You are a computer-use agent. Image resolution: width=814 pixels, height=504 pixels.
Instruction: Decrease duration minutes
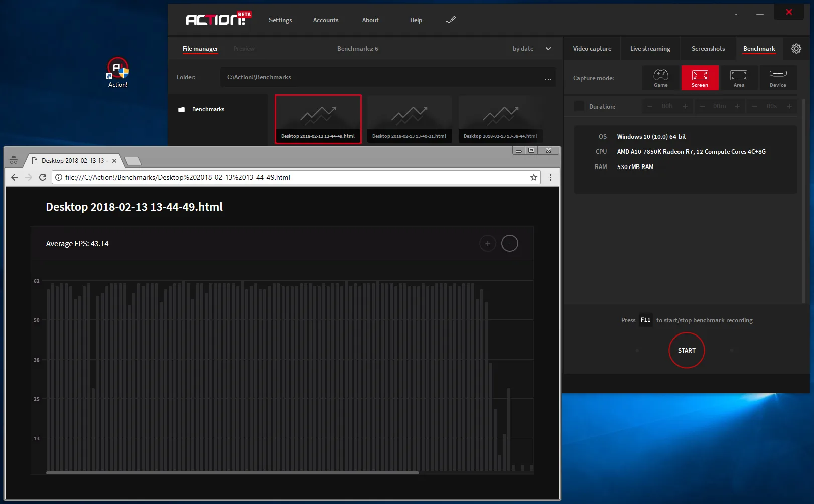pos(702,106)
